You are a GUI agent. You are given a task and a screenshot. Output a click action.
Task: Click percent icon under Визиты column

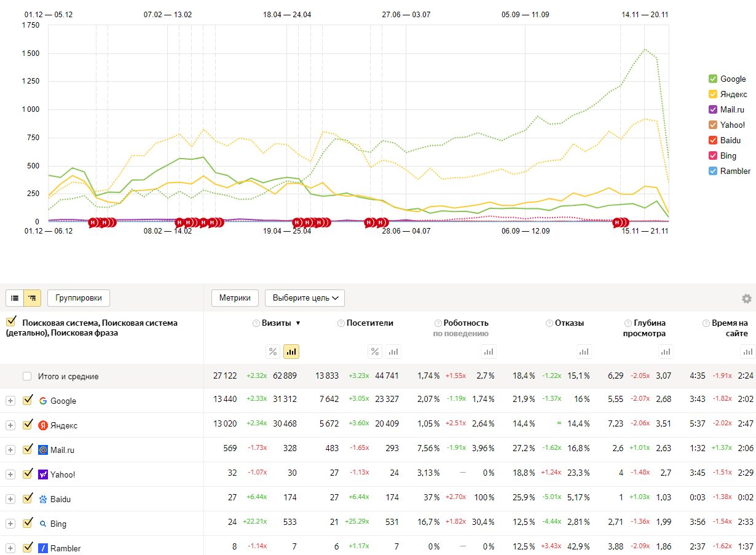273,352
